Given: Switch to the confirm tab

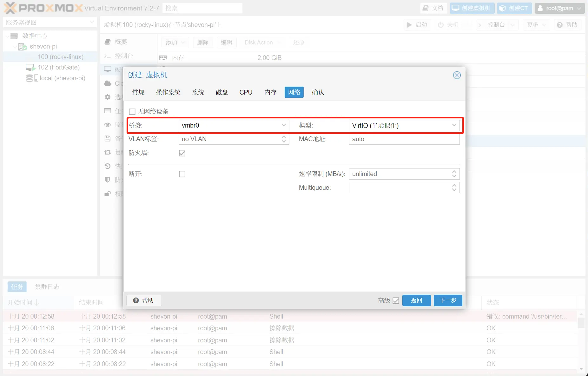Looking at the screenshot, I should point(318,92).
